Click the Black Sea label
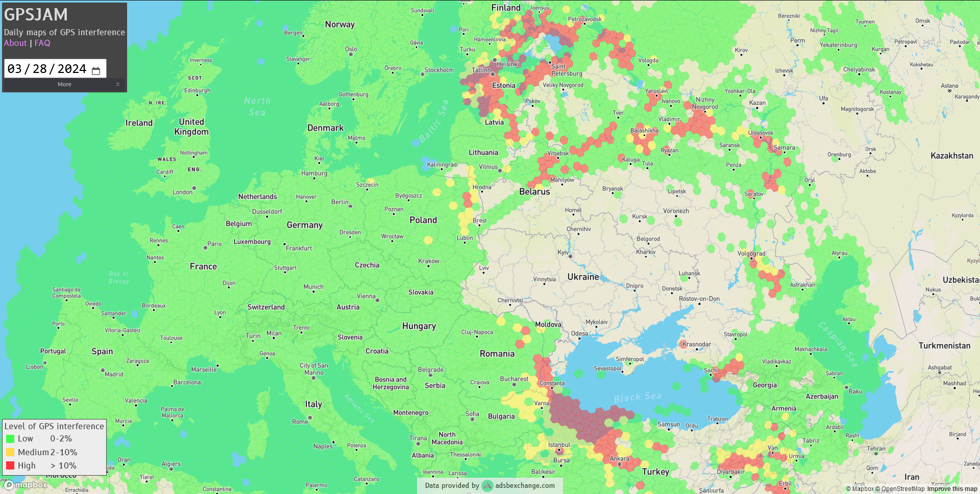 [x=638, y=397]
